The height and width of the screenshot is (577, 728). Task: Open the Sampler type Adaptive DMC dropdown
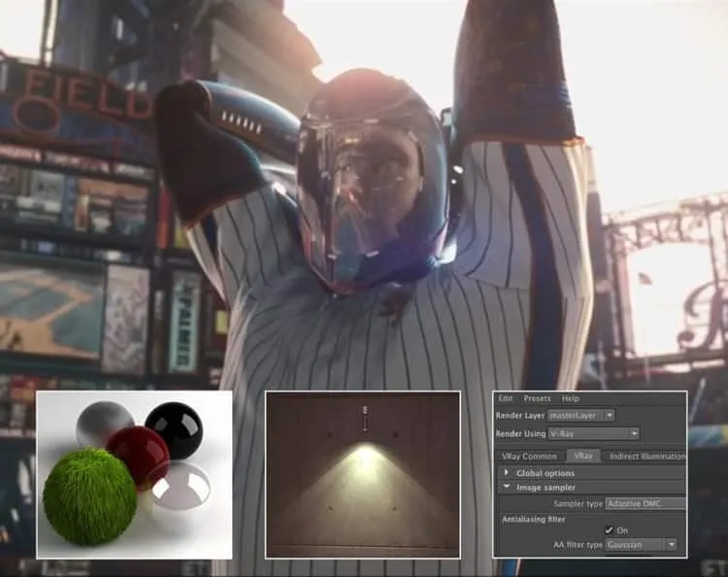click(645, 503)
